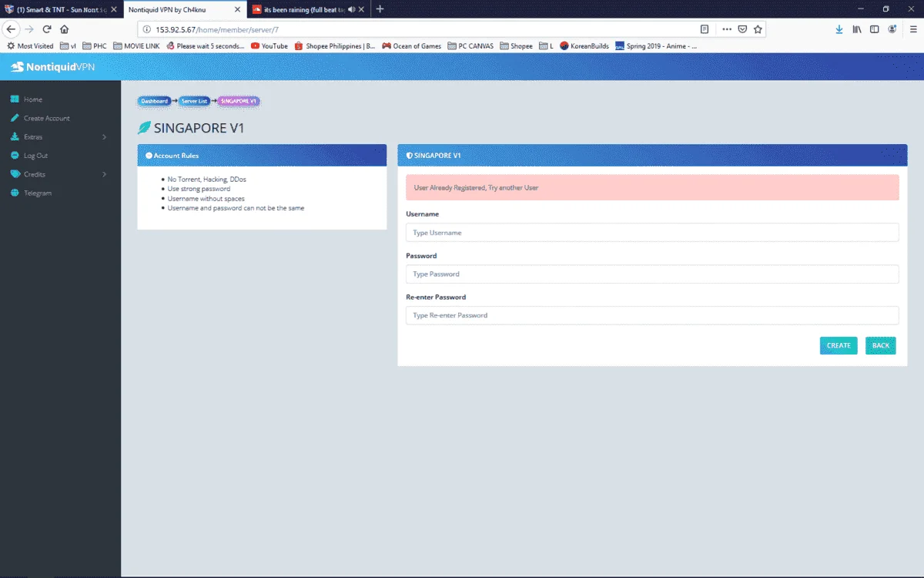Click the 'Use strong password' rule

tap(199, 189)
